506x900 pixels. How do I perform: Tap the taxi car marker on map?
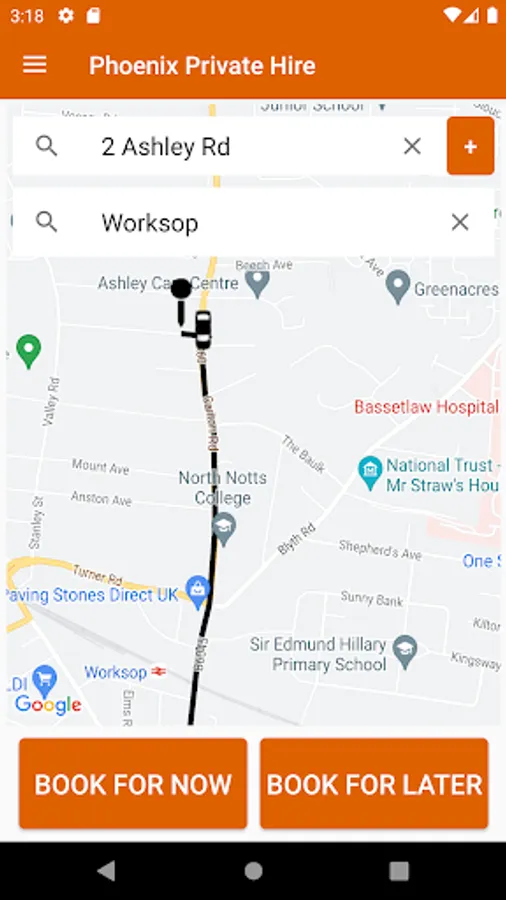coord(203,329)
